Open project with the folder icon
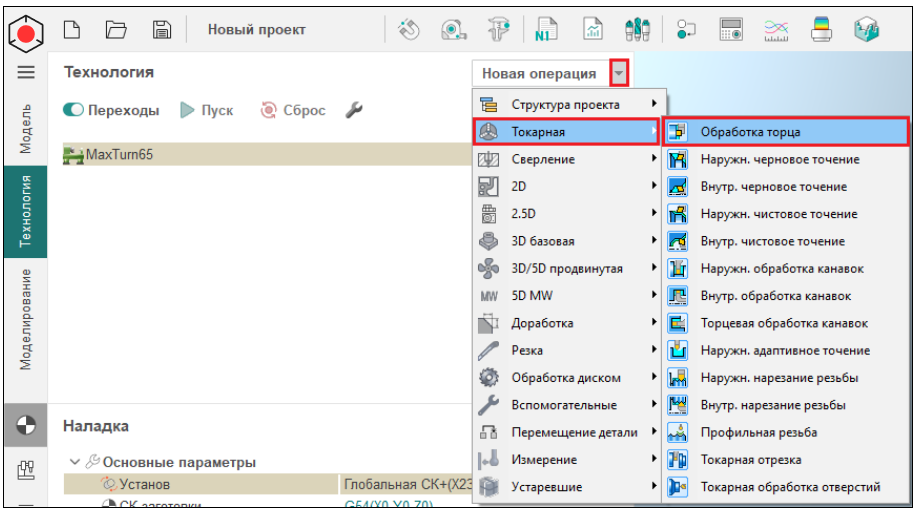 (x=116, y=30)
